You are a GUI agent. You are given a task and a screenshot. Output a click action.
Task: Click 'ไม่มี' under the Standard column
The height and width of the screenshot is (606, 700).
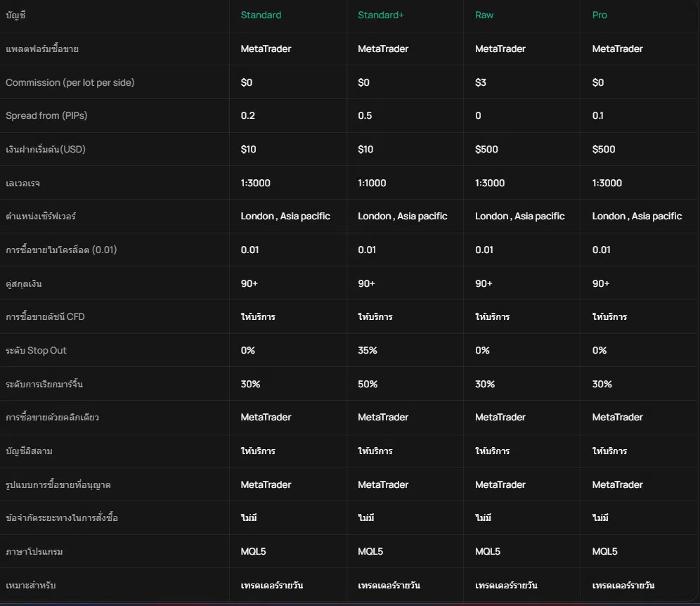[249, 517]
